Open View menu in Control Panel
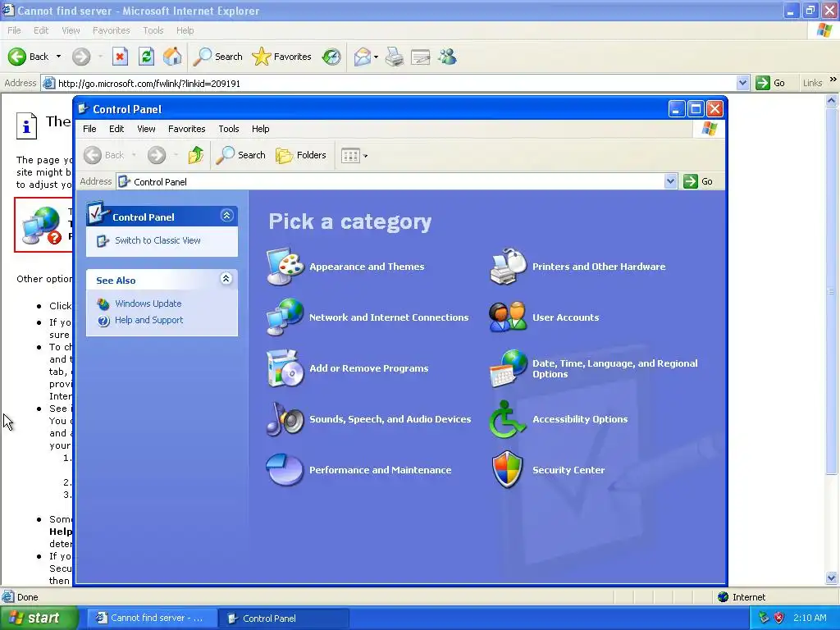The width and height of the screenshot is (840, 630). 146,129
